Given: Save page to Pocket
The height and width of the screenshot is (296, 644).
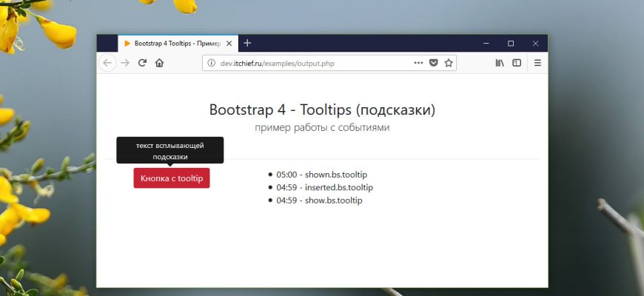Looking at the screenshot, I should (x=434, y=63).
